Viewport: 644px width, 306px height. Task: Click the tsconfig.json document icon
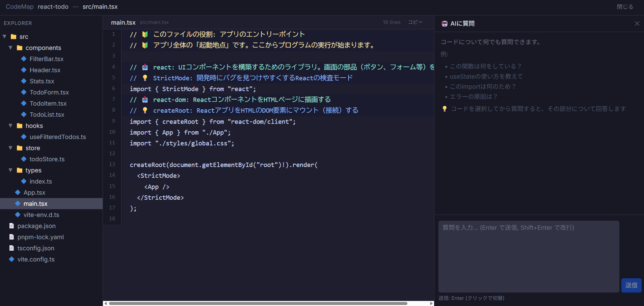11,248
